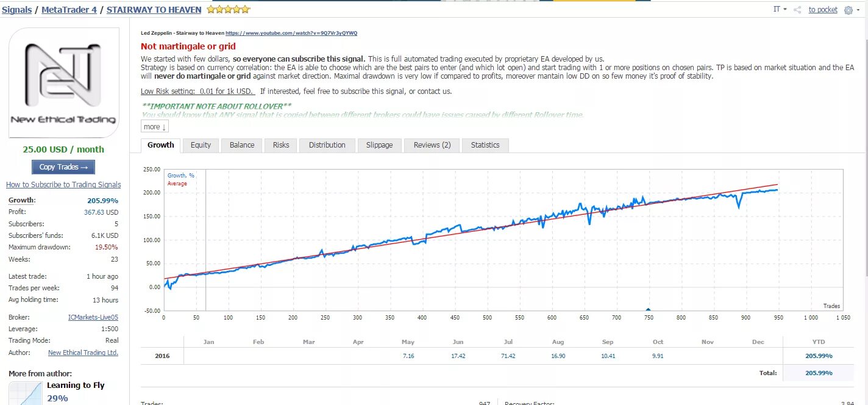Click the 'Growth, %' chart legend label

point(181,176)
